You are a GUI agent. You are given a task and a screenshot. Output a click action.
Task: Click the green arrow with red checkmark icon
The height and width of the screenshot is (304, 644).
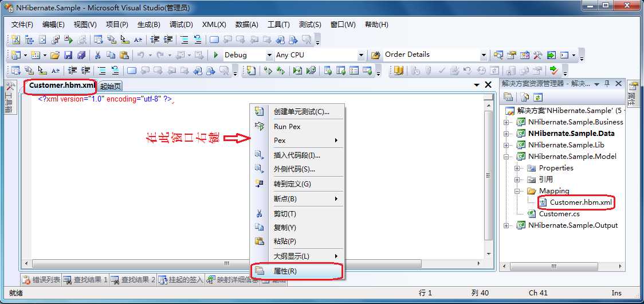click(x=554, y=71)
